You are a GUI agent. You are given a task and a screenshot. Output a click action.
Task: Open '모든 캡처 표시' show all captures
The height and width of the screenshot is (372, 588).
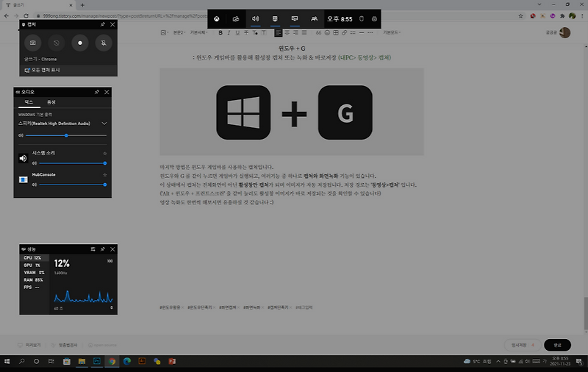point(68,70)
